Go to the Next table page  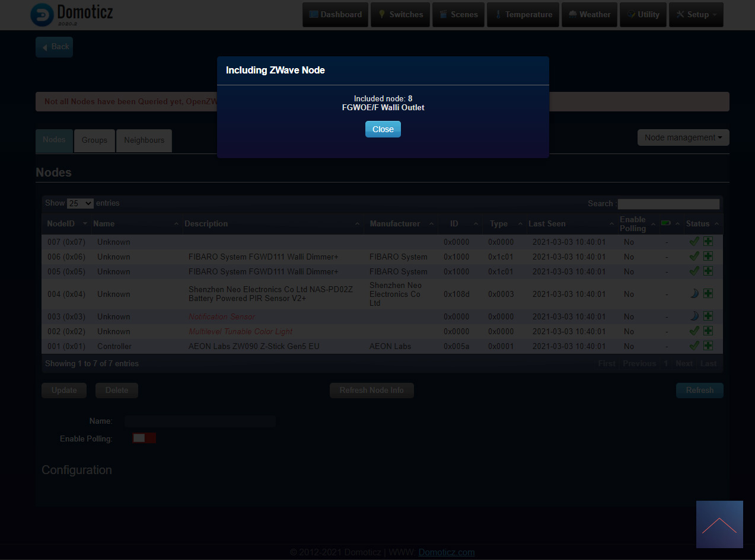684,363
